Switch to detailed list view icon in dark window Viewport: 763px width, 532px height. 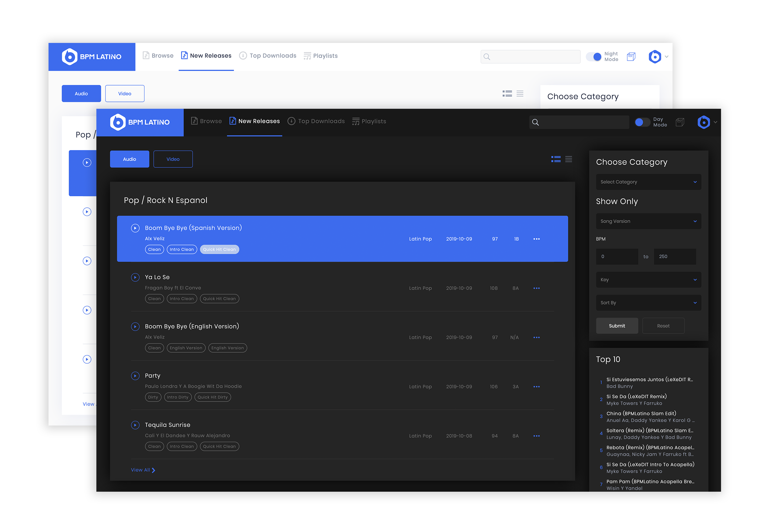(x=556, y=159)
